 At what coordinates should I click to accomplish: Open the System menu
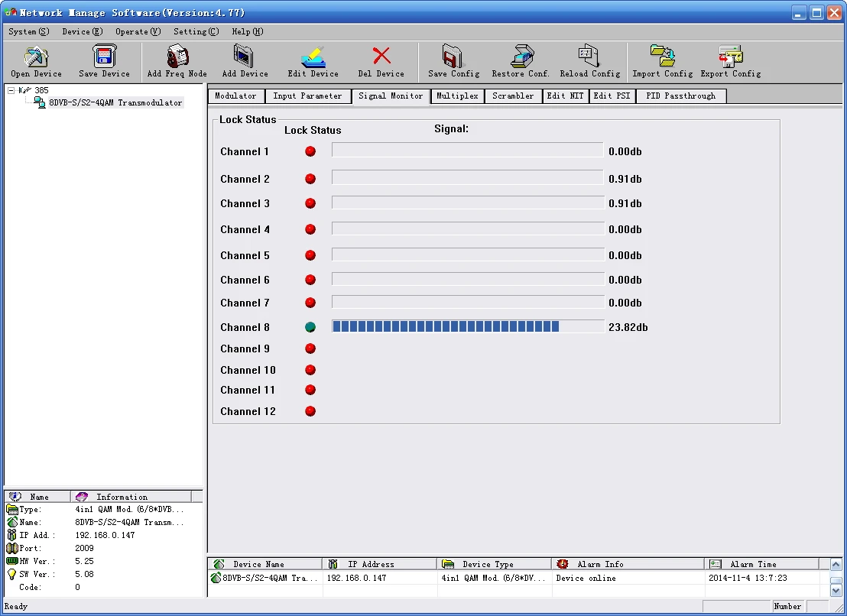click(28, 31)
